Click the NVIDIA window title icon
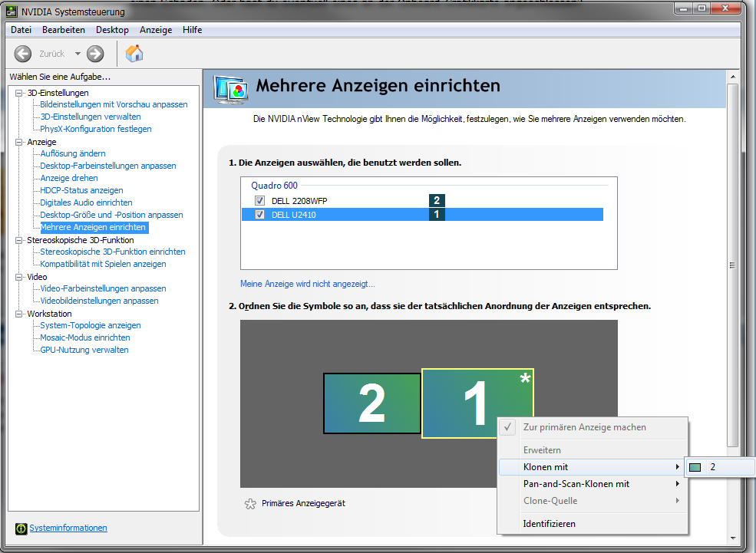756x553 pixels. [12, 11]
